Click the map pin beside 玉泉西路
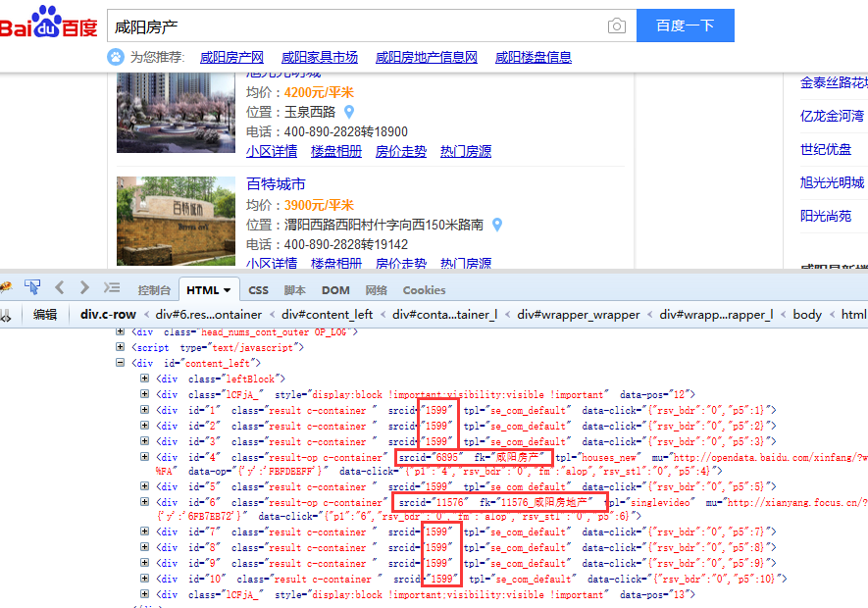This screenshot has width=868, height=608. point(348,112)
